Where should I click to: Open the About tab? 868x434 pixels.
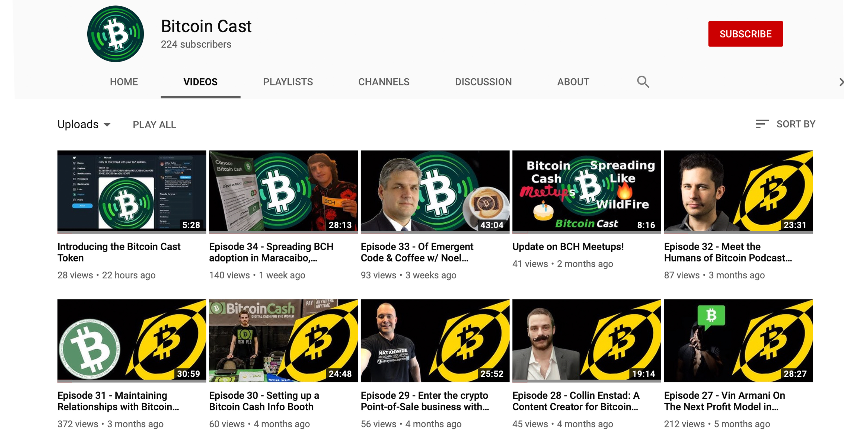(573, 82)
